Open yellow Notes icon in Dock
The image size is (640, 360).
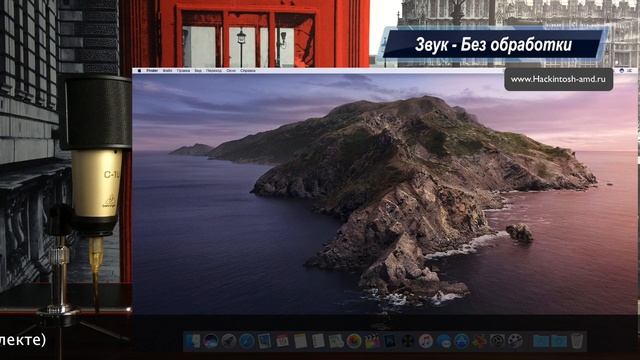tap(300, 341)
